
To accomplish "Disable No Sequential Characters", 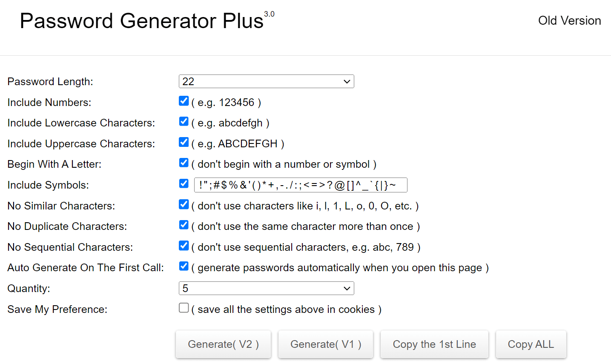I will pos(184,246).
